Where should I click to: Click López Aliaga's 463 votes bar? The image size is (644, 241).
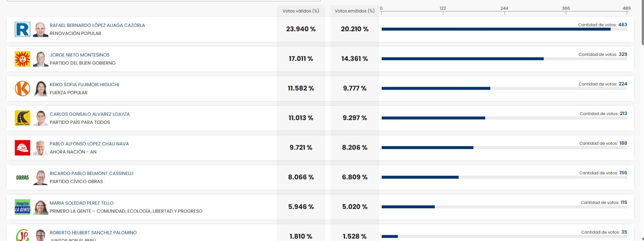tap(496, 29)
